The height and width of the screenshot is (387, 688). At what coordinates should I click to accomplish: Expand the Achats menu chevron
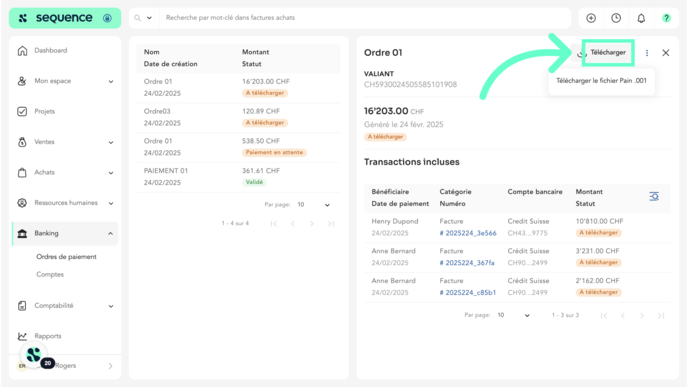click(x=111, y=172)
